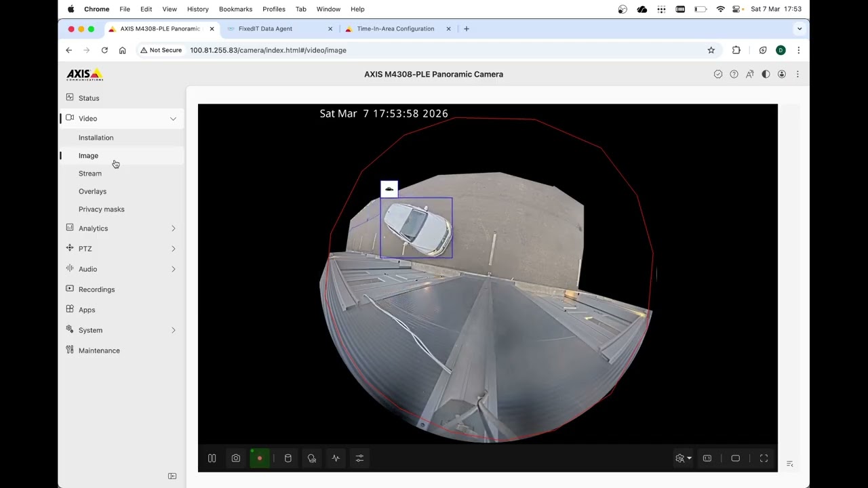
Task: Start recording with the red record button
Action: 260,459
